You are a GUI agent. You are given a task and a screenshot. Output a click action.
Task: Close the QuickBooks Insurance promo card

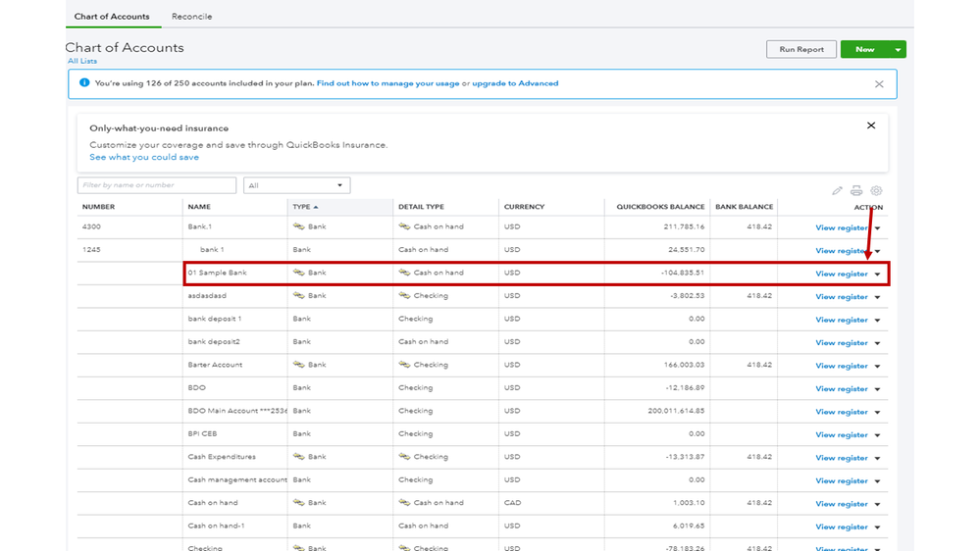(x=870, y=125)
